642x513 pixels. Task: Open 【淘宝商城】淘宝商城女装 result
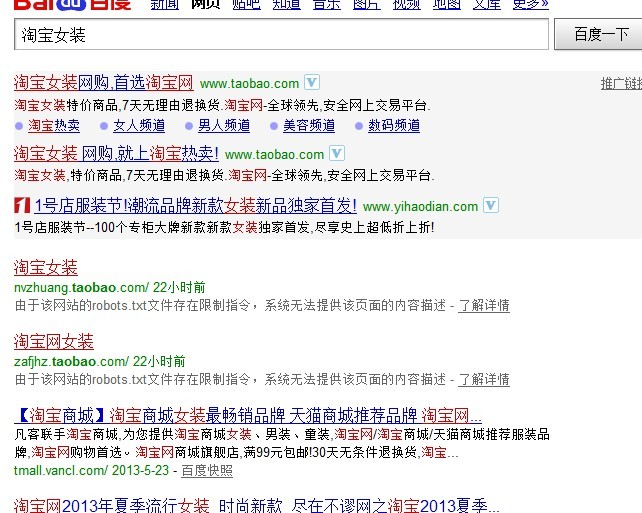(x=248, y=416)
